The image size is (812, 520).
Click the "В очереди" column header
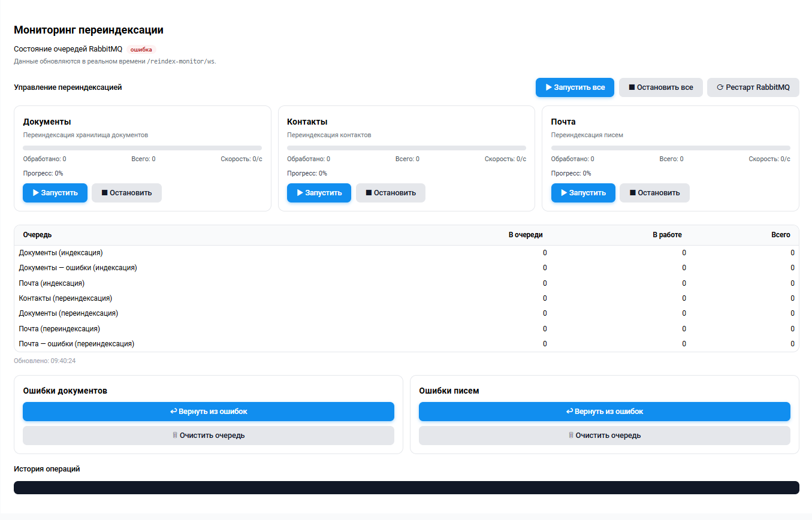click(525, 235)
